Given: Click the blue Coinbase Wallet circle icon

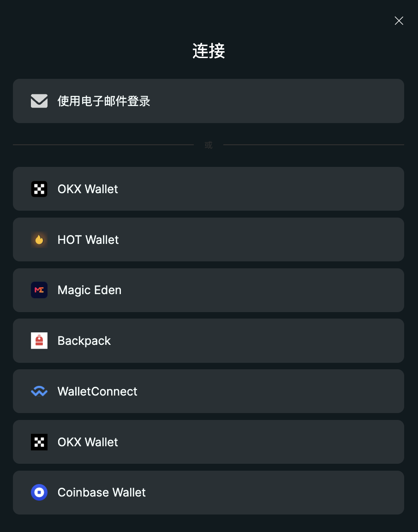Looking at the screenshot, I should [39, 492].
